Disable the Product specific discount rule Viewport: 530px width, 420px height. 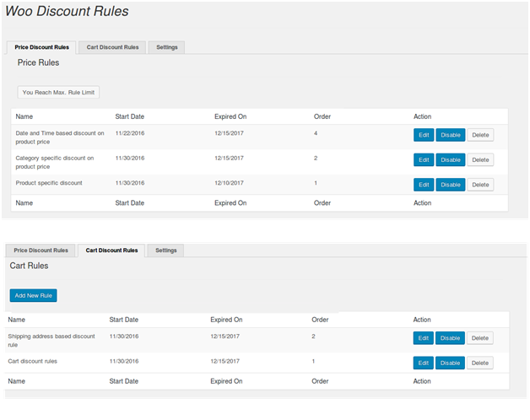[451, 185]
